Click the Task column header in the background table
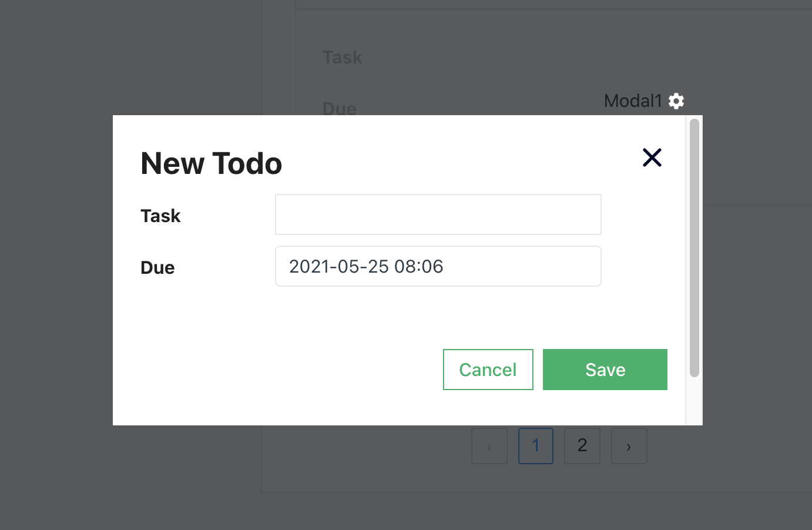The height and width of the screenshot is (530, 812). pos(342,56)
